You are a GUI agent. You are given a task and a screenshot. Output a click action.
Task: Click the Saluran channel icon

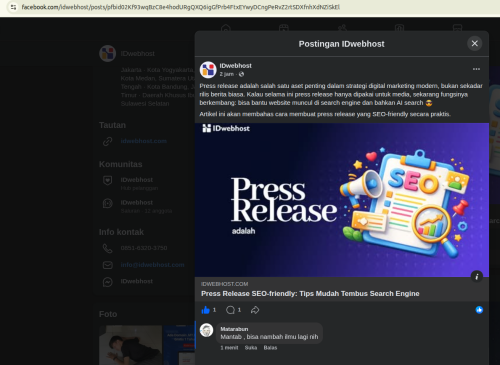coord(108,203)
